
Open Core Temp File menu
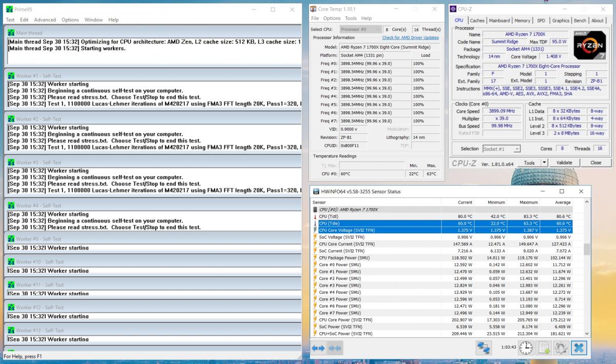[x=315, y=18]
